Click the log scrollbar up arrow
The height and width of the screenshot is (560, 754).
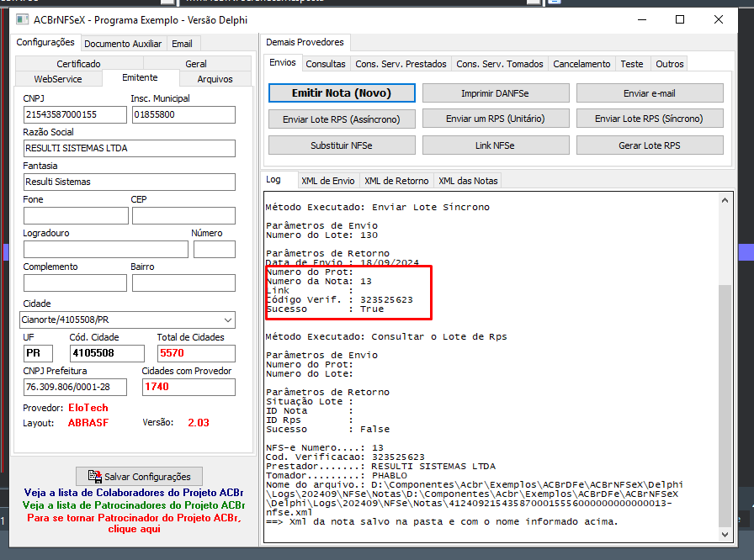[x=725, y=200]
